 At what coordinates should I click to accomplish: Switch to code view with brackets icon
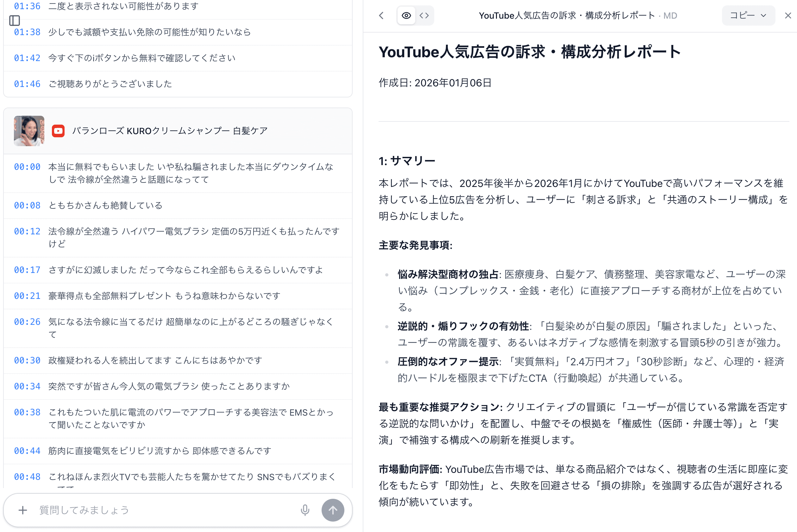click(424, 15)
